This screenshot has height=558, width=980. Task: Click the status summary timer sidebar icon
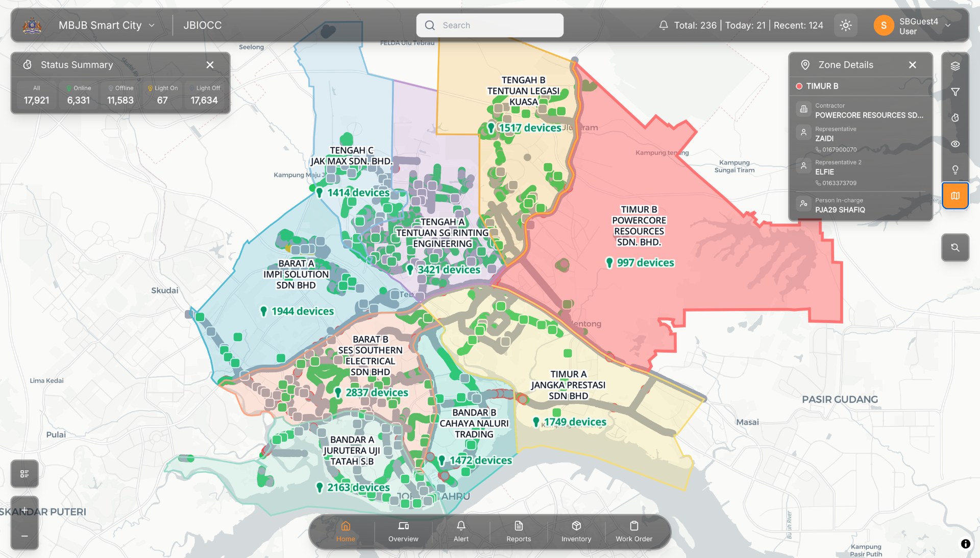955,118
